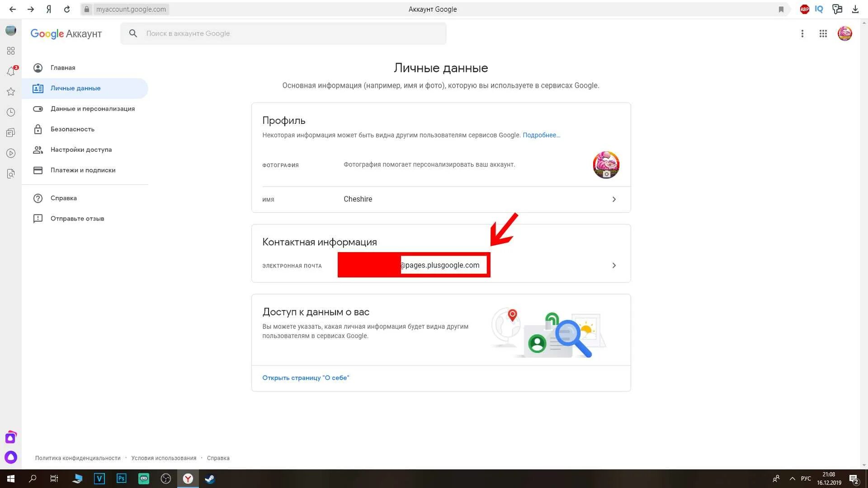Open bookmarks star in browser sidebar
This screenshot has height=488, width=868.
pos(11,92)
